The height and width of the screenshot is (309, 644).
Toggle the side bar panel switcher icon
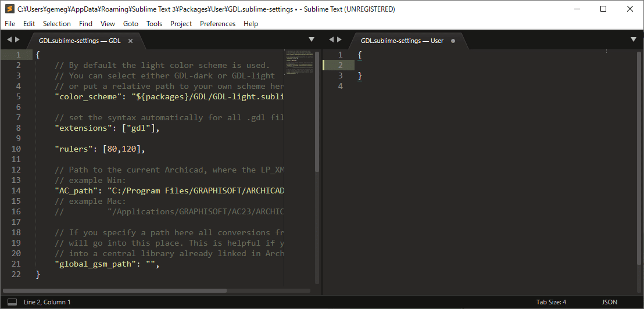[x=12, y=302]
